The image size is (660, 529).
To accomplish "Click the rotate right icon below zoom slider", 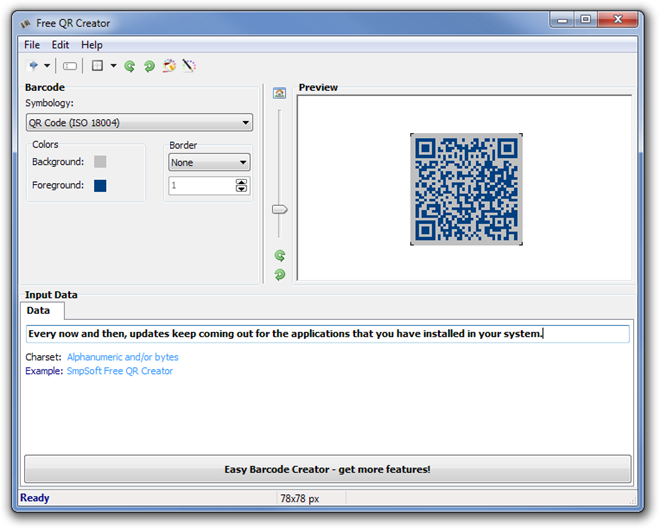I will point(280,275).
